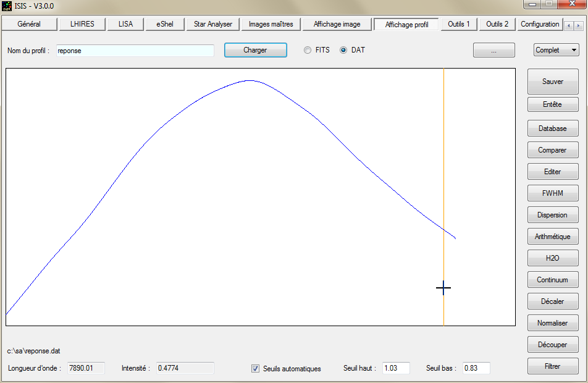This screenshot has height=383, width=588.
Task: Open the FWHM measurement tool
Action: pos(552,193)
